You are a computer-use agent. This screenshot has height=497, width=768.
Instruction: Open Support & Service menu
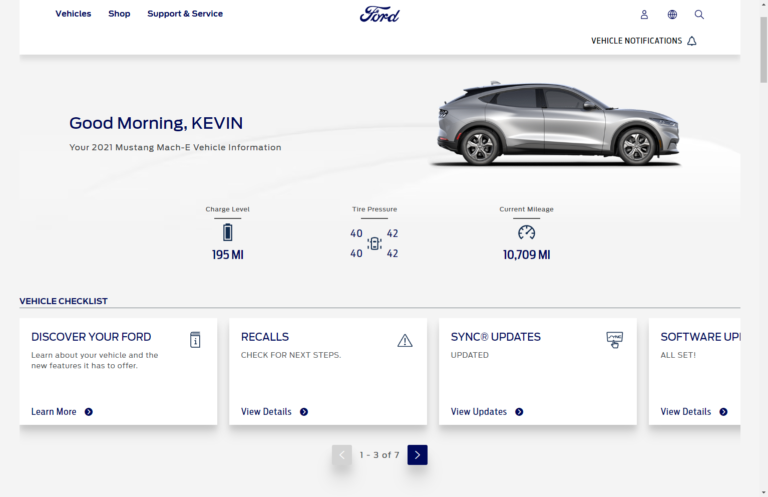pyautogui.click(x=185, y=14)
